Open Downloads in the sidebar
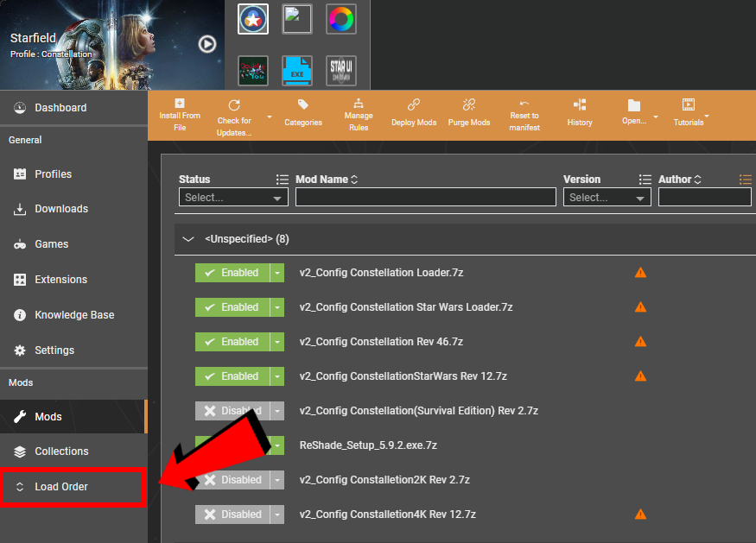Image resolution: width=756 pixels, height=543 pixels. pyautogui.click(x=73, y=209)
